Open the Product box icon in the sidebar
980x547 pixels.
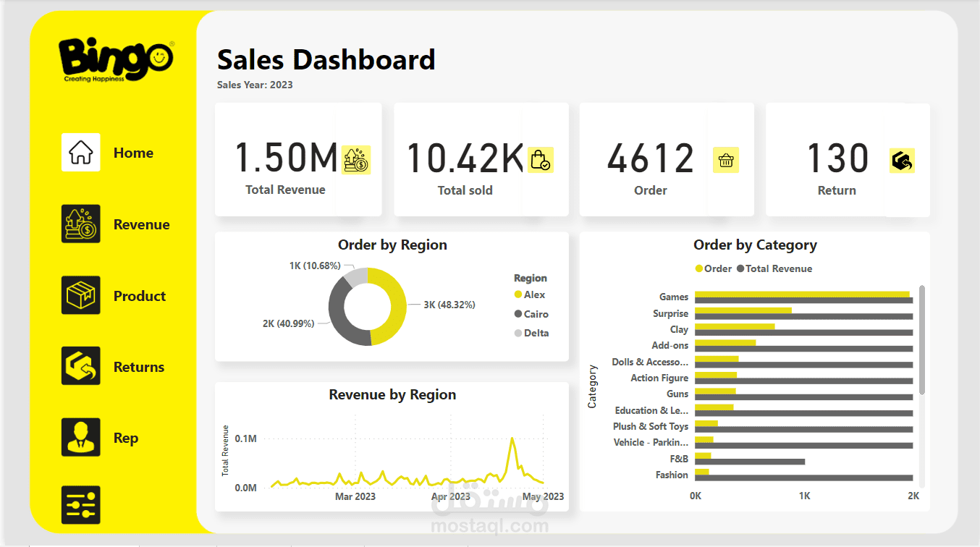coord(80,295)
